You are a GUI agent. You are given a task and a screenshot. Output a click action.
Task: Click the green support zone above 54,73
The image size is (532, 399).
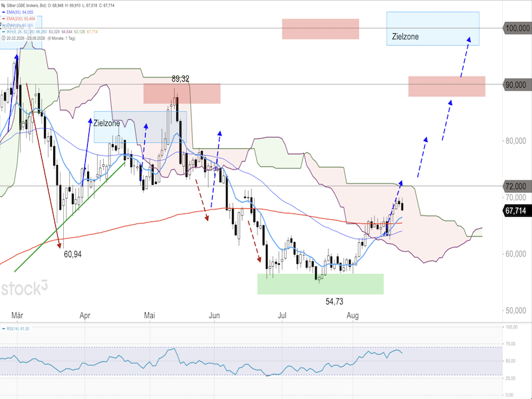tap(321, 284)
